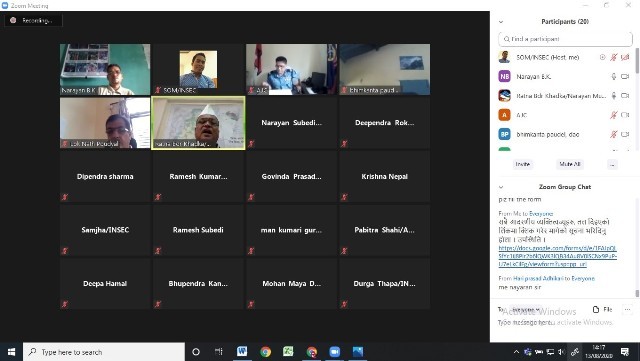The width and height of the screenshot is (640, 361).
Task: Select the Narayan Subedi participant tile
Action: coord(291,123)
